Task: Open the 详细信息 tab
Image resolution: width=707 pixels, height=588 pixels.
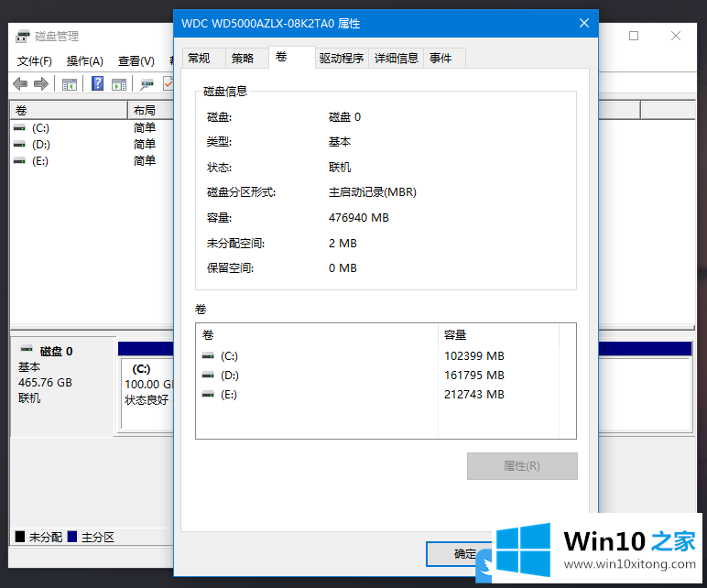Action: point(396,59)
